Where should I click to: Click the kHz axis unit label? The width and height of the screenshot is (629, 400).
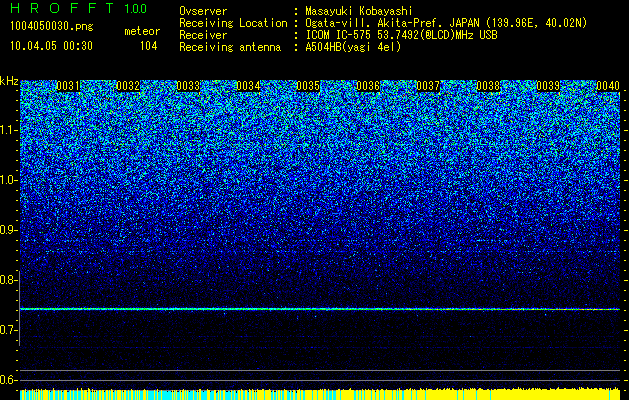tap(9, 81)
